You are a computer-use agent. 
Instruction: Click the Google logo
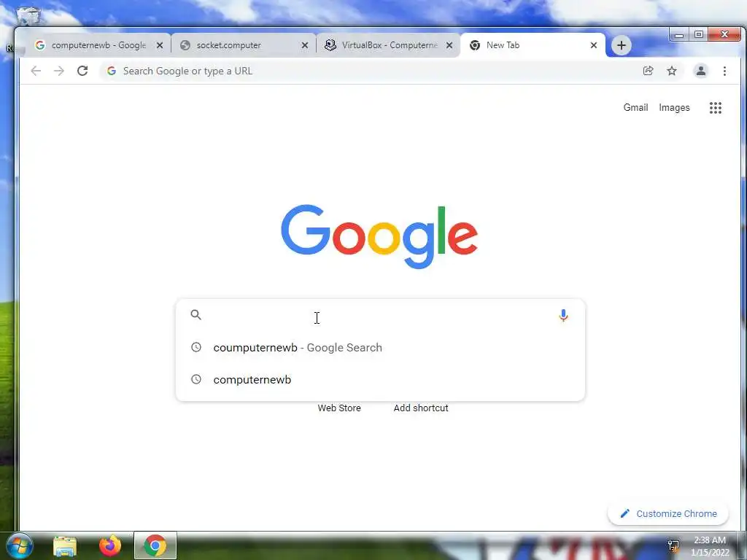click(379, 237)
